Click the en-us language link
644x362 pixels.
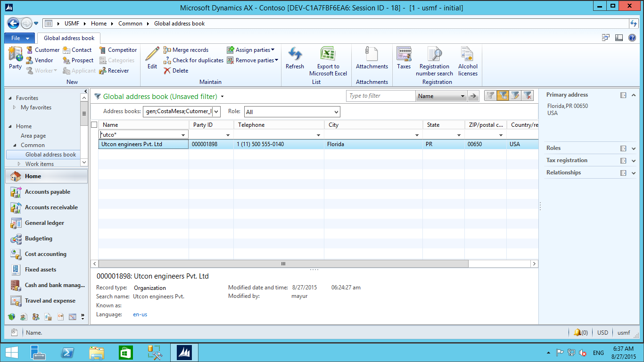pyautogui.click(x=140, y=314)
